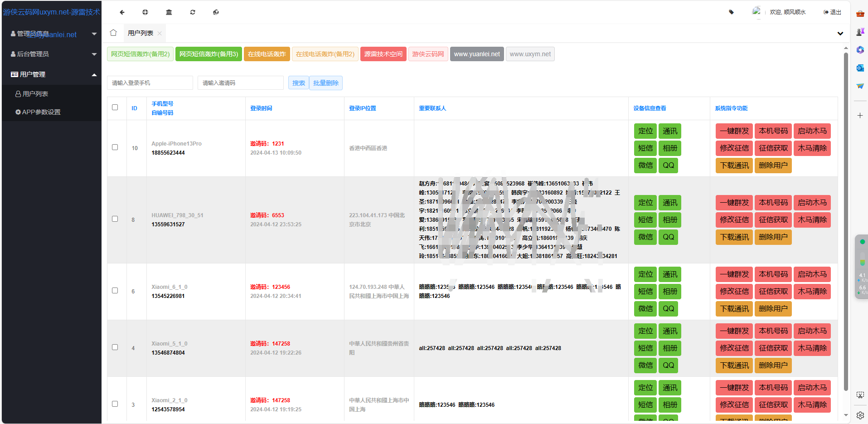Open the toolbox icon in browser sidebar
Viewport: 868px width, 424px height.
tap(860, 14)
